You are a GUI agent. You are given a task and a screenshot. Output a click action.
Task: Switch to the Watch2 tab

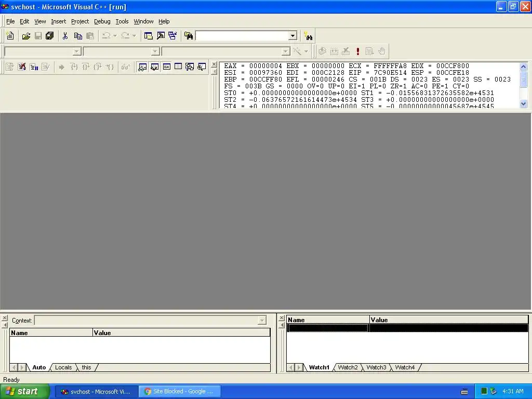tap(348, 367)
